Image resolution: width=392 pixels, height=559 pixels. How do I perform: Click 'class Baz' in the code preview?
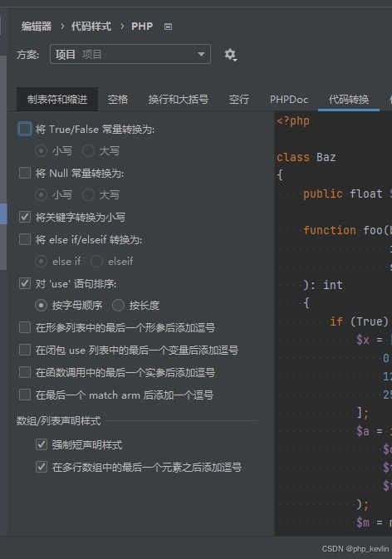tap(306, 157)
